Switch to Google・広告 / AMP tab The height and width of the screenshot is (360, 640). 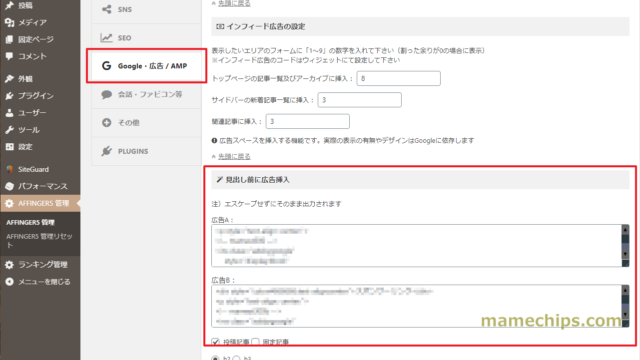147,66
